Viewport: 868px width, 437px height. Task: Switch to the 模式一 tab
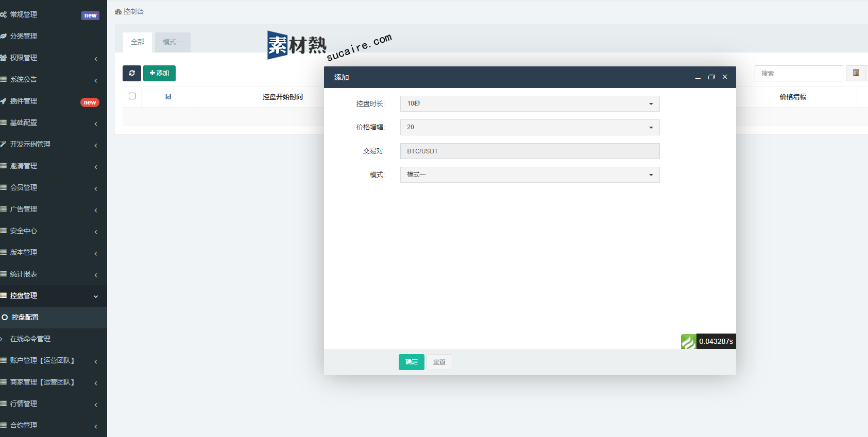[173, 42]
